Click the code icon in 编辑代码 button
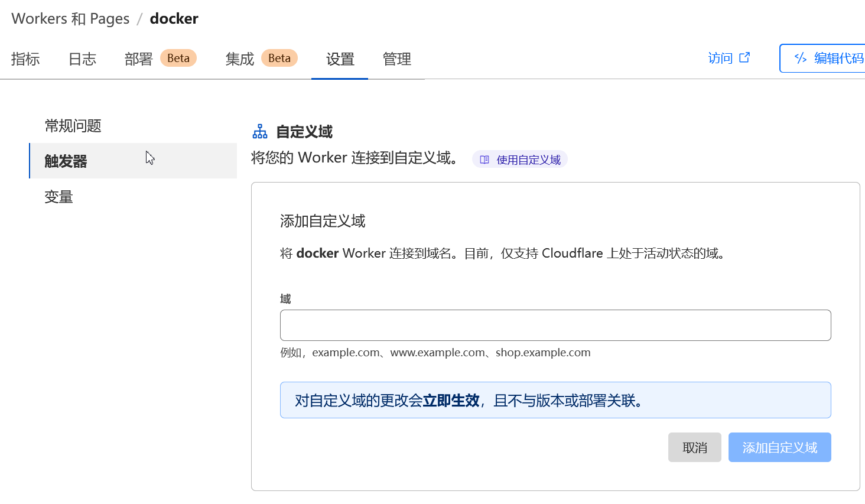This screenshot has height=504, width=865. tap(801, 58)
